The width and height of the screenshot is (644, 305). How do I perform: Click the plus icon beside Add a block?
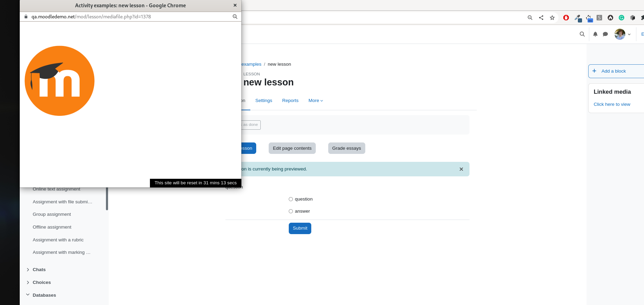coord(594,71)
